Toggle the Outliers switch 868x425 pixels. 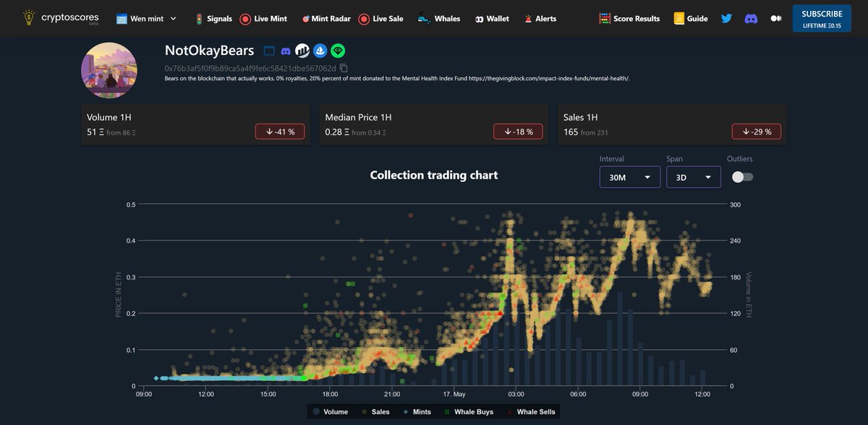742,177
